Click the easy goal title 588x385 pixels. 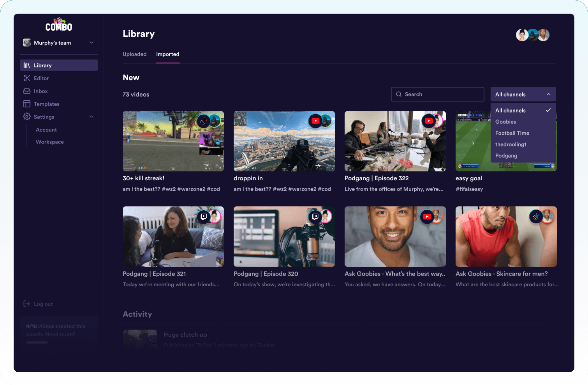(x=469, y=178)
